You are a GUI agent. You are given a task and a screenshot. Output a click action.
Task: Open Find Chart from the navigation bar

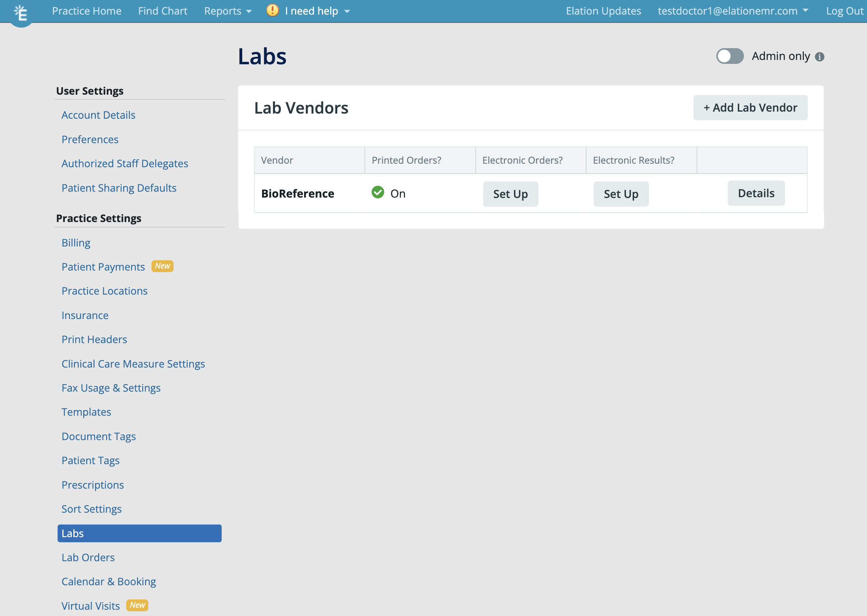(x=163, y=11)
